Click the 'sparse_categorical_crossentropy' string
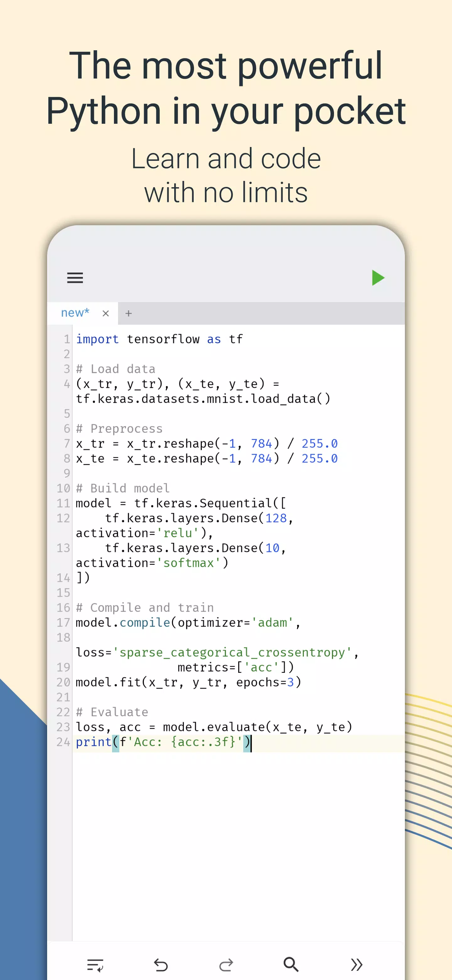Image resolution: width=452 pixels, height=980 pixels. click(232, 652)
